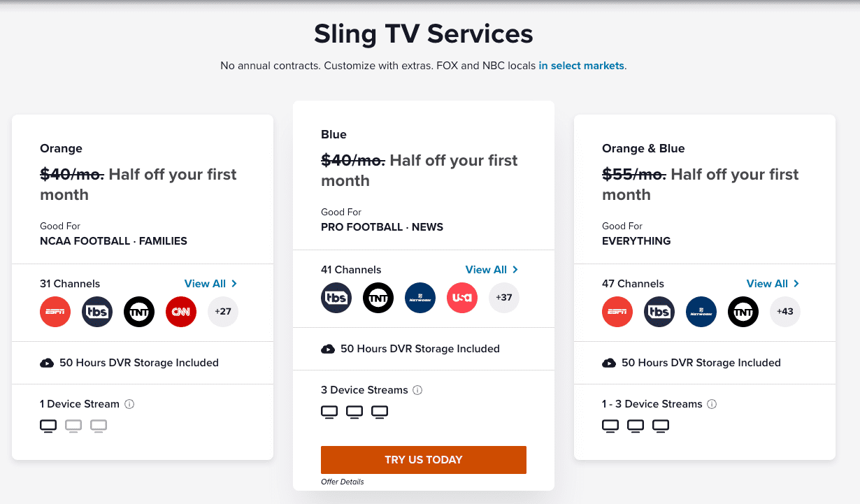
Task: Click the first device stream monitor icon under Orange
Action: pos(48,425)
